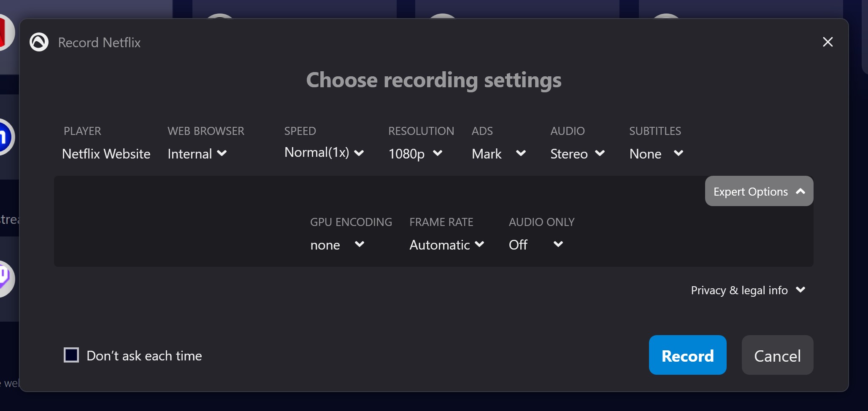This screenshot has height=411, width=868.
Task: Enable Don't ask each time checkbox
Action: point(71,355)
